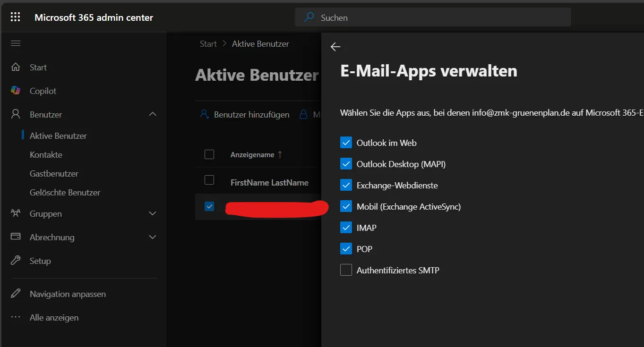The width and height of the screenshot is (644, 347).
Task: Click into the Suchen search field
Action: coord(433,17)
